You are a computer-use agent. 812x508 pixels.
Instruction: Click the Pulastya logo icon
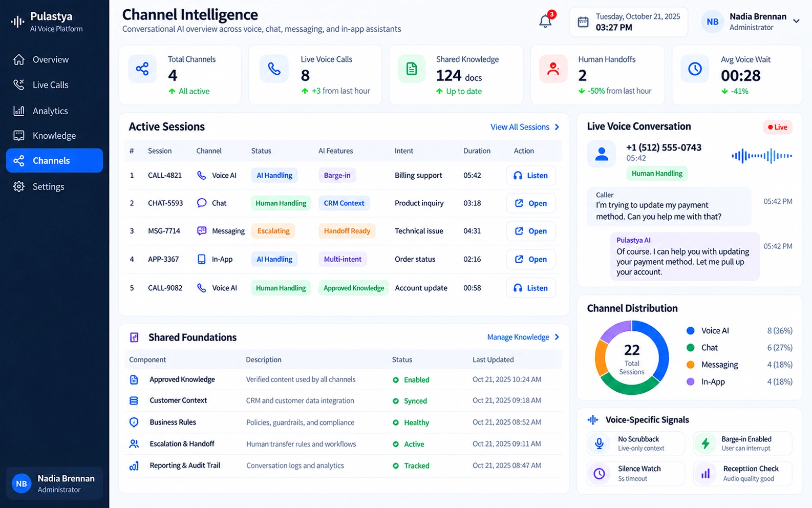[18, 22]
